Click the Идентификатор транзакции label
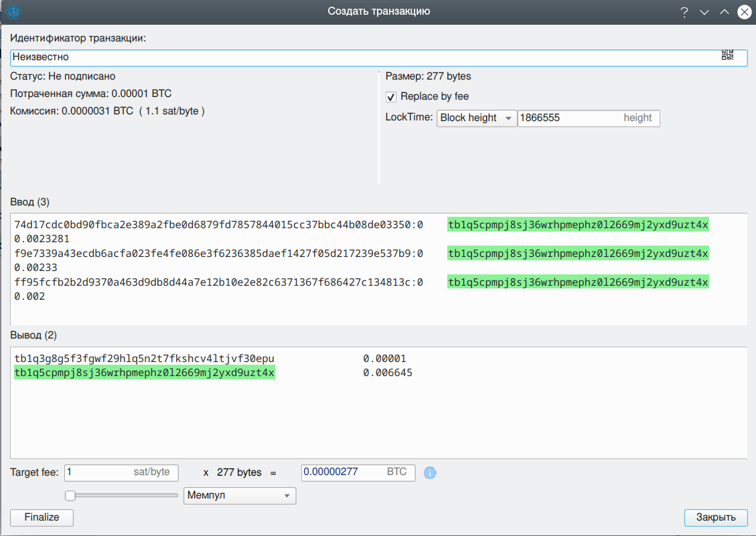 click(78, 38)
